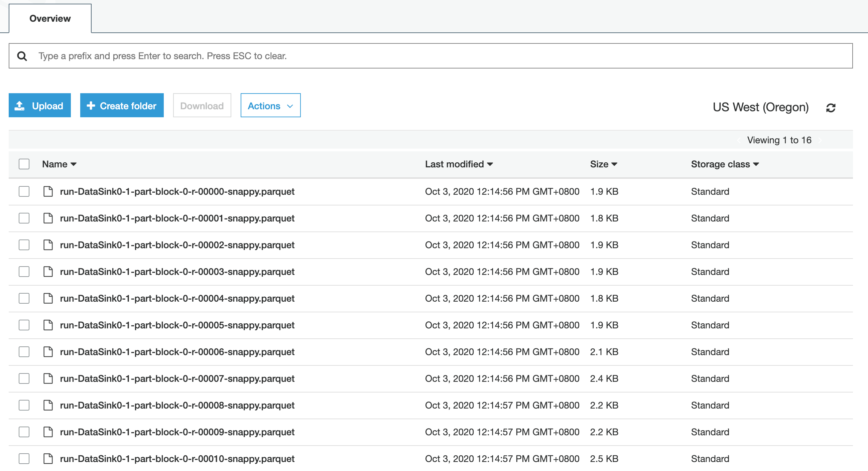Click the file icon beside run-DataSink0-1-part-block-0-r-00000

[x=48, y=191]
